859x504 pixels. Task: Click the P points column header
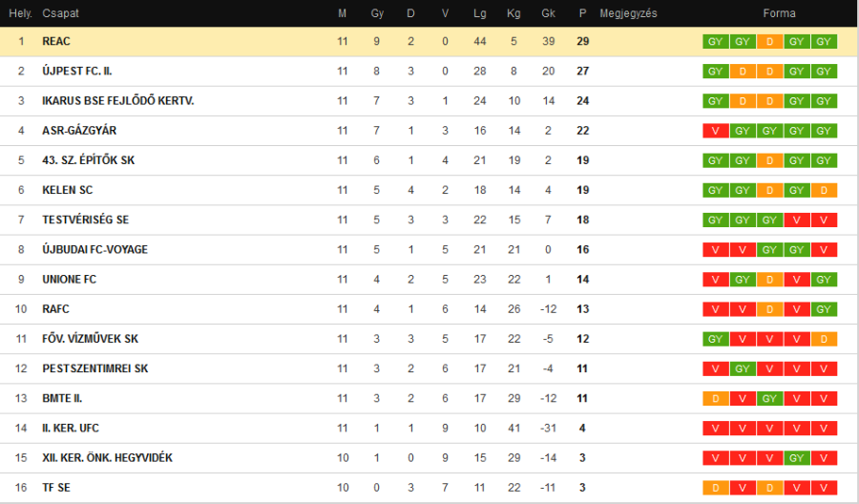point(582,13)
